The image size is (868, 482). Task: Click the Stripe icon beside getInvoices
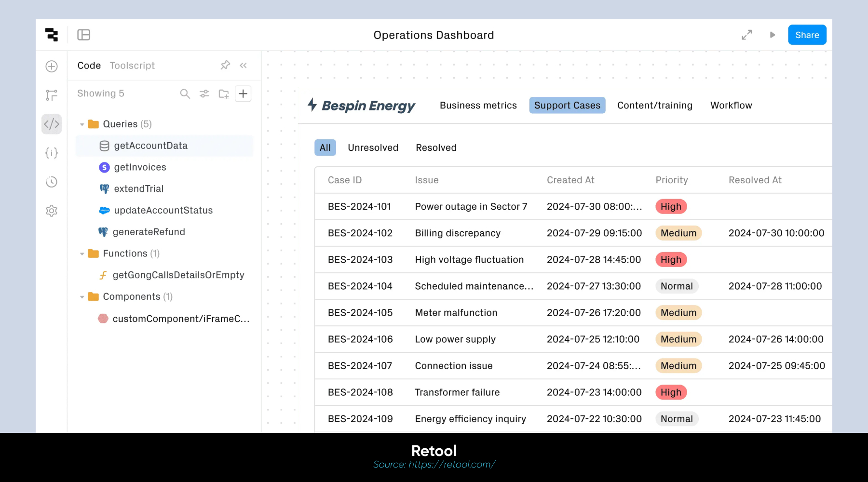pyautogui.click(x=104, y=167)
